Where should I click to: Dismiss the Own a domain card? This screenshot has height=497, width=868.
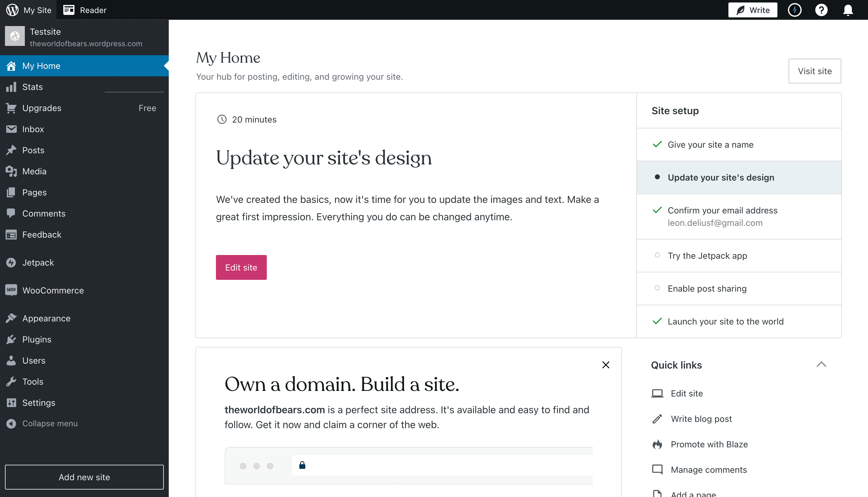(606, 365)
